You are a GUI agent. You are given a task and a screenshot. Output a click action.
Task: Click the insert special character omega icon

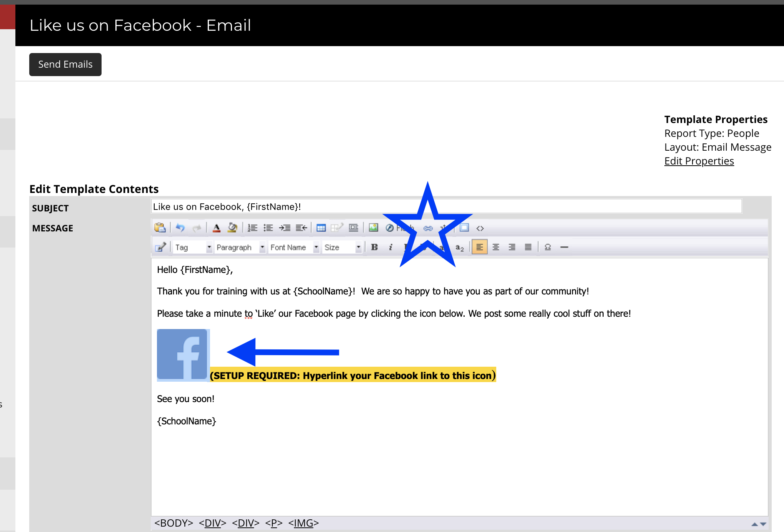pos(548,247)
